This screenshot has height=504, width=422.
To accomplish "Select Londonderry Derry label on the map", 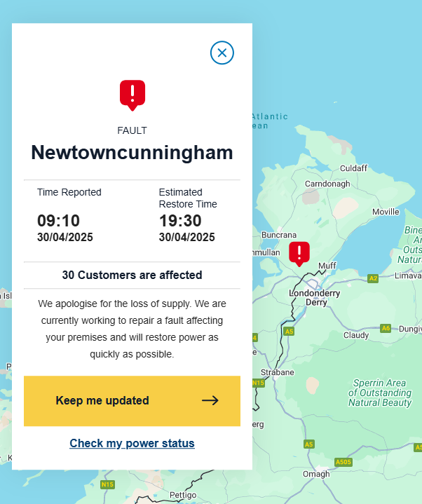I will click(316, 297).
